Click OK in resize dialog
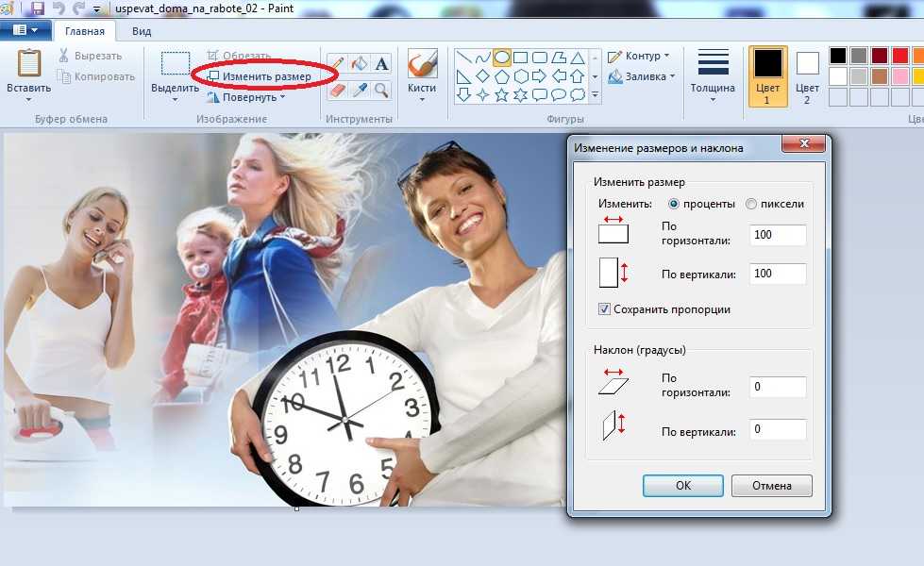924x566 pixels. point(683,486)
